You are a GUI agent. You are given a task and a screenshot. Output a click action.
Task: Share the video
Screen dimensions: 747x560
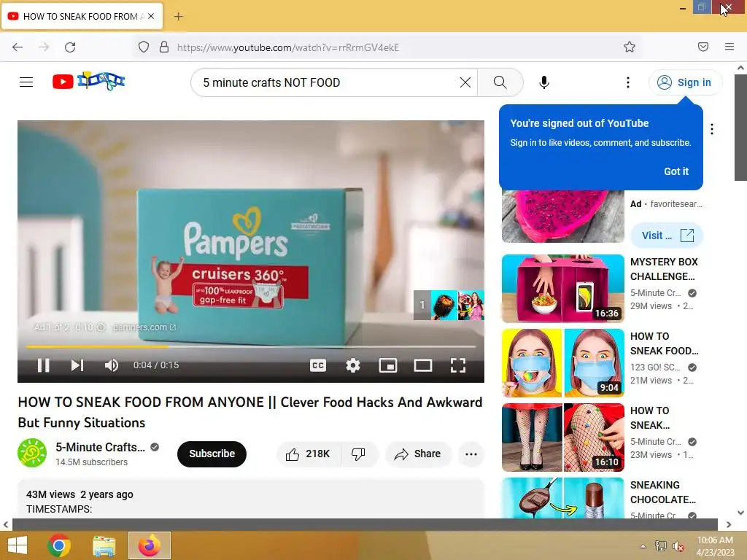click(418, 454)
